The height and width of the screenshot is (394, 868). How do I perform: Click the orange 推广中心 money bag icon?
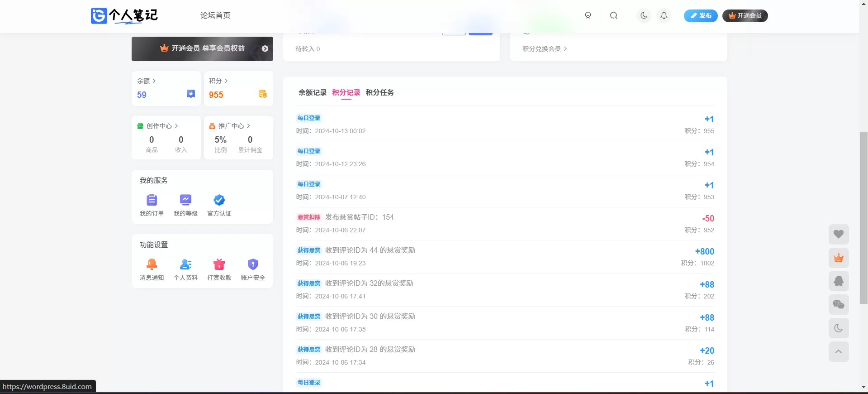[x=212, y=126]
